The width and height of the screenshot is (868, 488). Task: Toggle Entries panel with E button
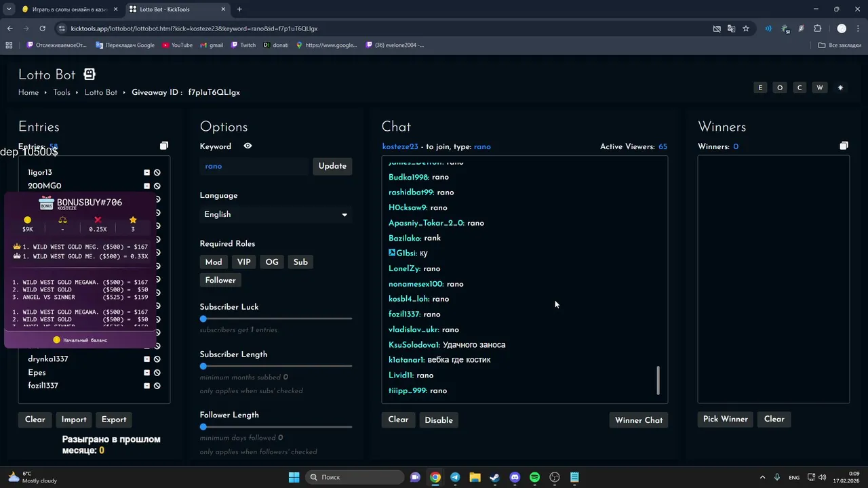(x=760, y=88)
